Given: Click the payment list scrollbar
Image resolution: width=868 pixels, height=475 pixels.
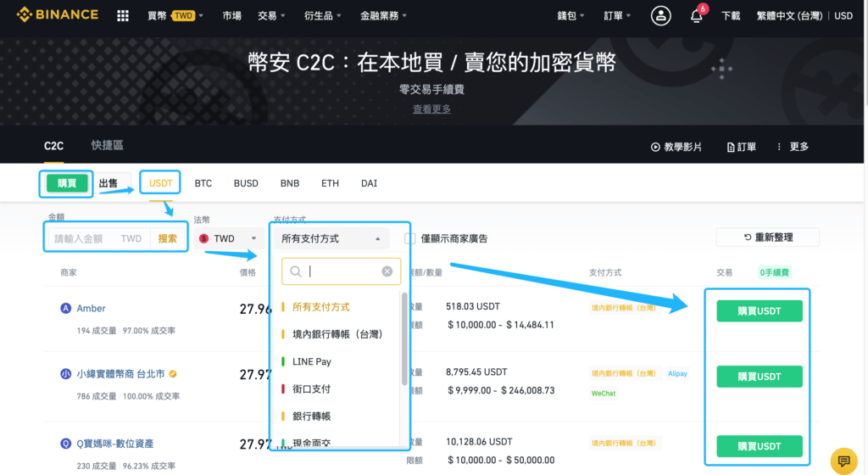Looking at the screenshot, I should click(x=404, y=338).
